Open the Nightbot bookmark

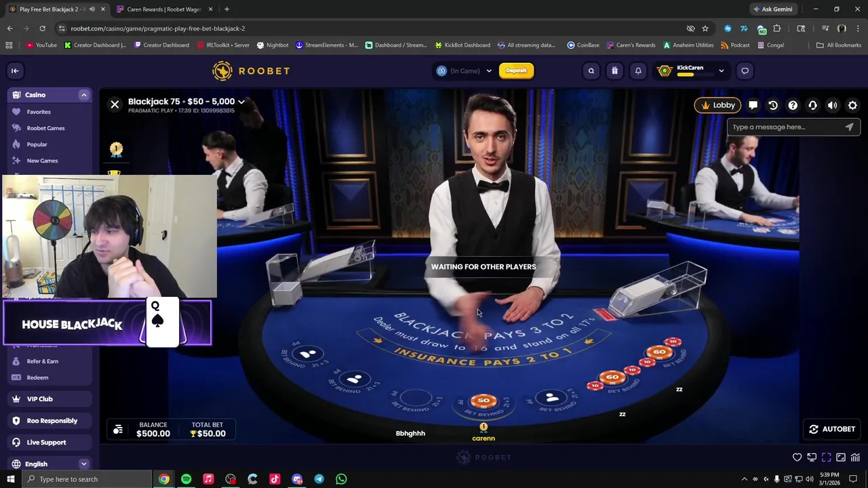point(273,45)
